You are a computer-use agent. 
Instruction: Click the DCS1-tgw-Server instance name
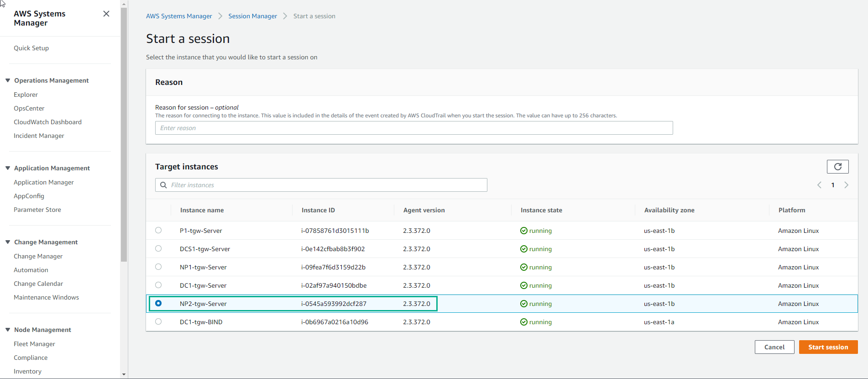pyautogui.click(x=205, y=249)
